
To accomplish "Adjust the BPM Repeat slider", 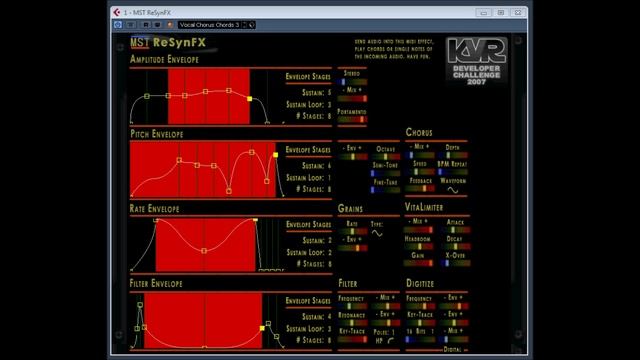I will point(453,172).
